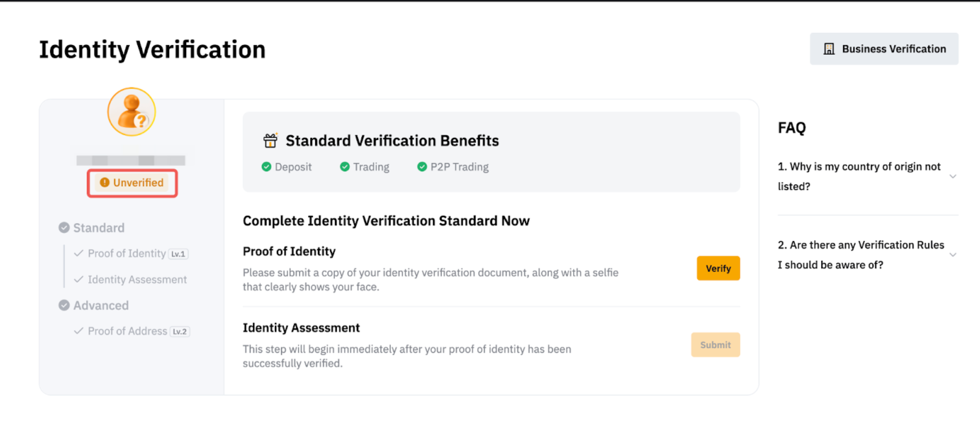Click the gray check circle beside Standard
Viewport: 980px width, 442px height.
[64, 228]
